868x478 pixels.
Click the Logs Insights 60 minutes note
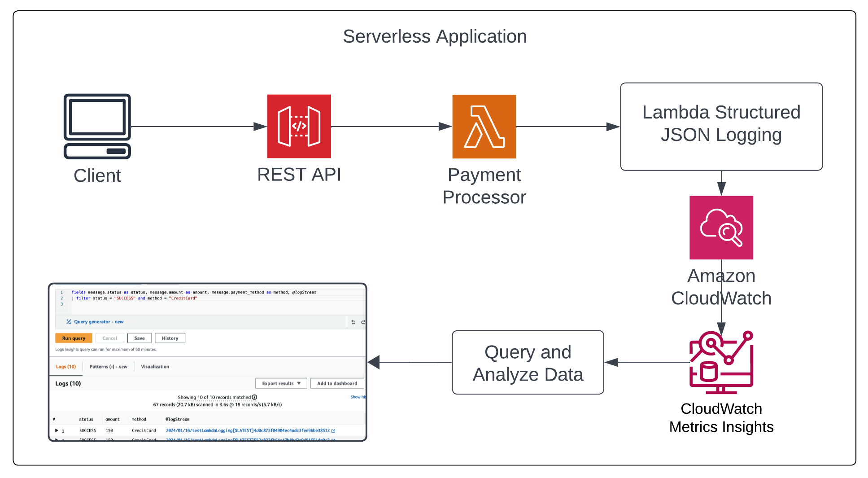click(x=106, y=349)
